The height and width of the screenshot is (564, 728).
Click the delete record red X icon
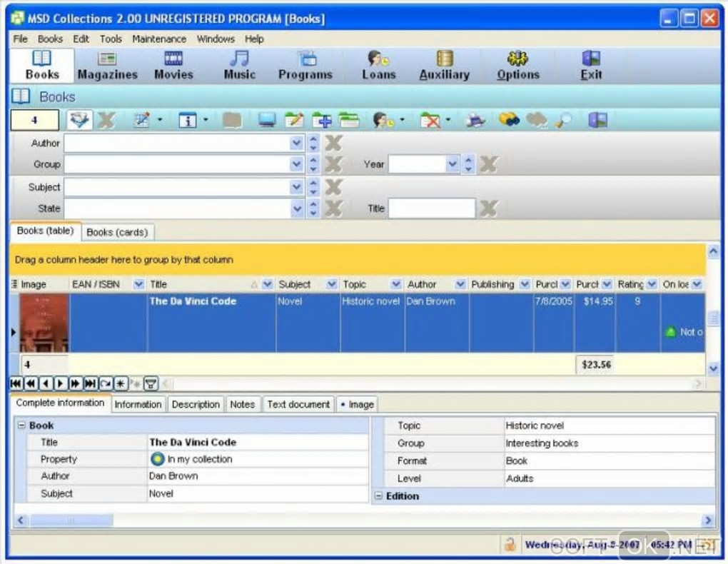coord(430,121)
